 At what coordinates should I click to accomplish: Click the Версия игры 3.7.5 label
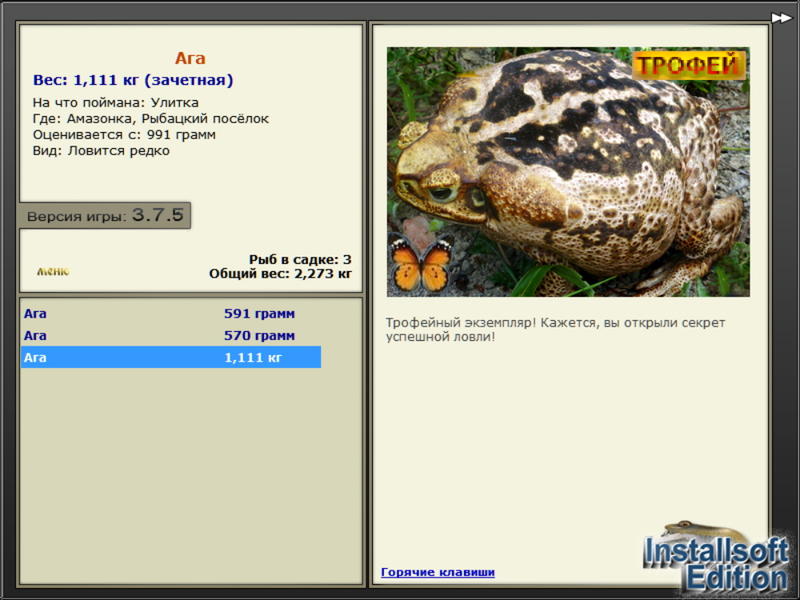(105, 215)
